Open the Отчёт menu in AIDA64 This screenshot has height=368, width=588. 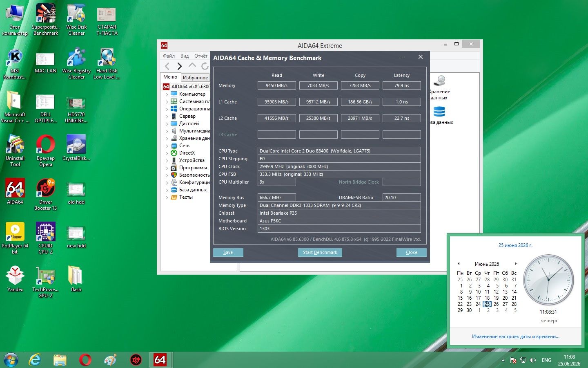click(x=201, y=56)
